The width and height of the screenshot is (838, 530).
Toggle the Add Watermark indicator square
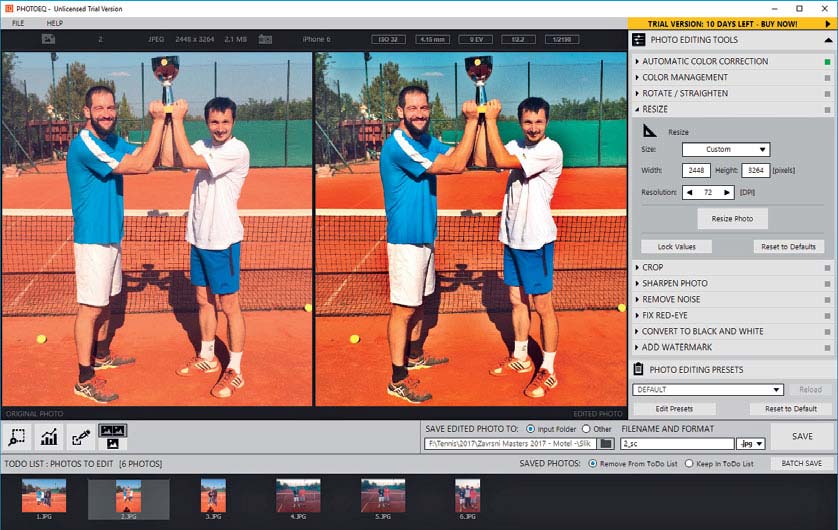tap(827, 348)
